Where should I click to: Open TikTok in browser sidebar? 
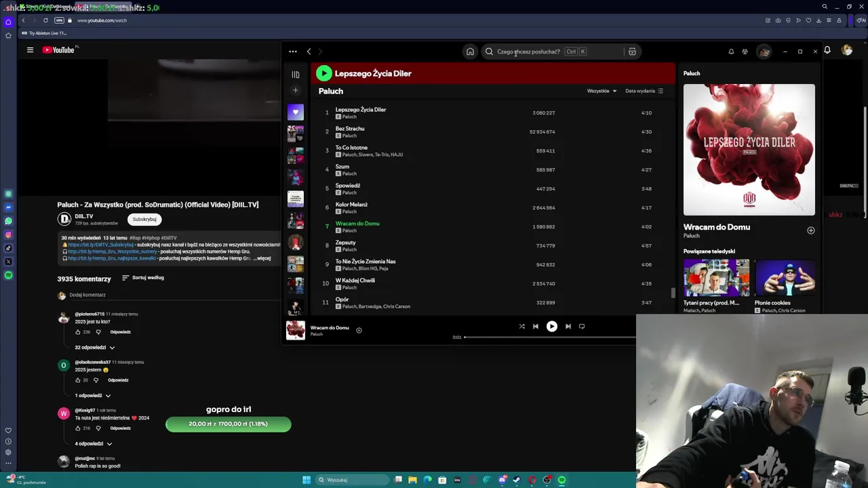point(8,248)
